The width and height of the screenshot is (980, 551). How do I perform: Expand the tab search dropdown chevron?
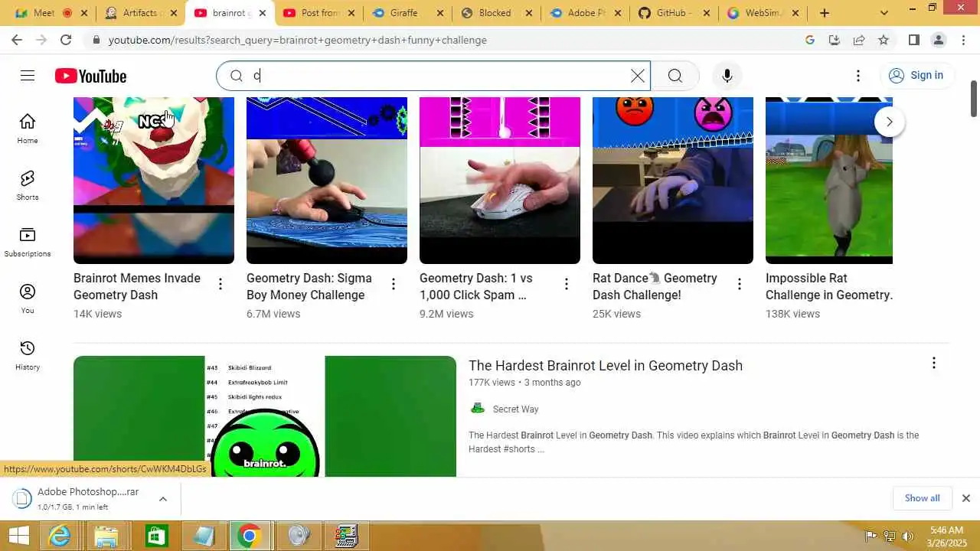[x=884, y=13]
